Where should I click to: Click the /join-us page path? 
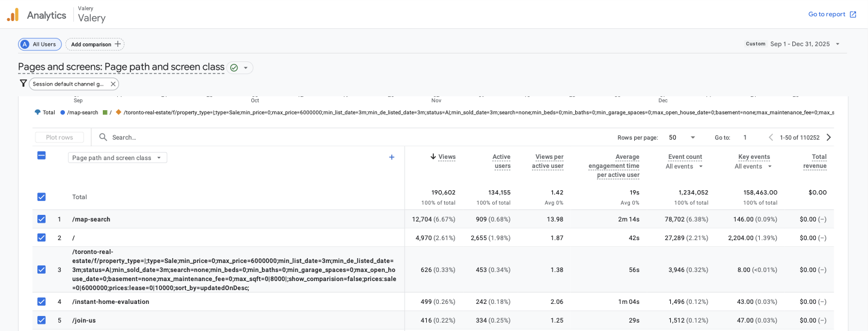[x=84, y=321]
